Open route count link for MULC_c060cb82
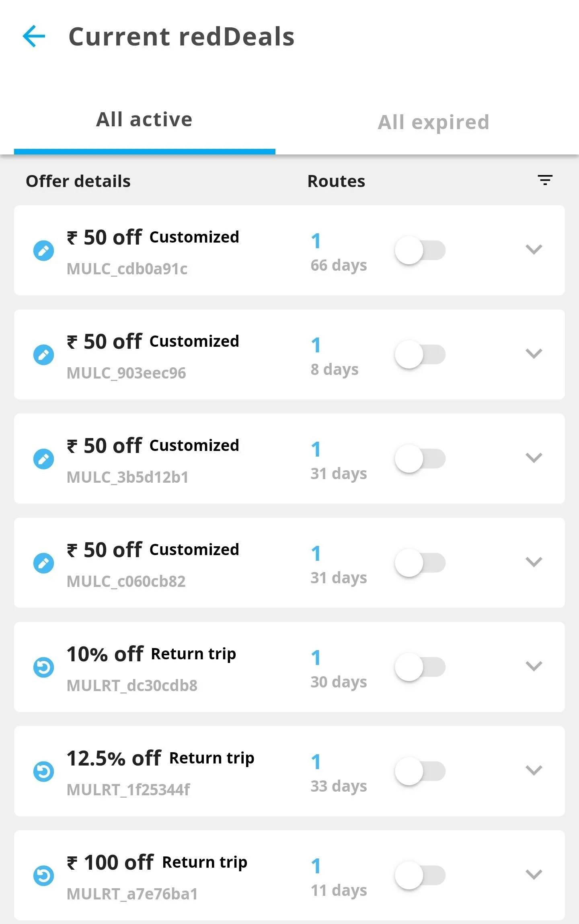Image resolution: width=579 pixels, height=924 pixels. coord(316,554)
